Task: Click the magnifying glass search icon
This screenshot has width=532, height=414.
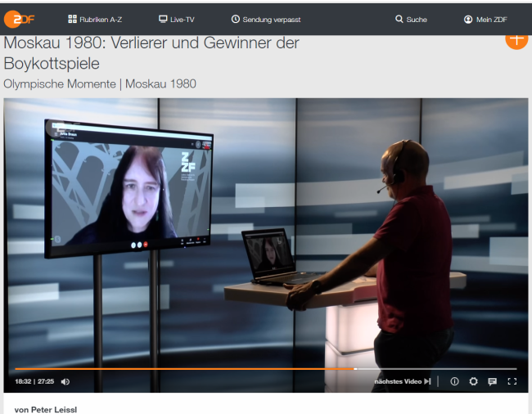Action: tap(399, 19)
